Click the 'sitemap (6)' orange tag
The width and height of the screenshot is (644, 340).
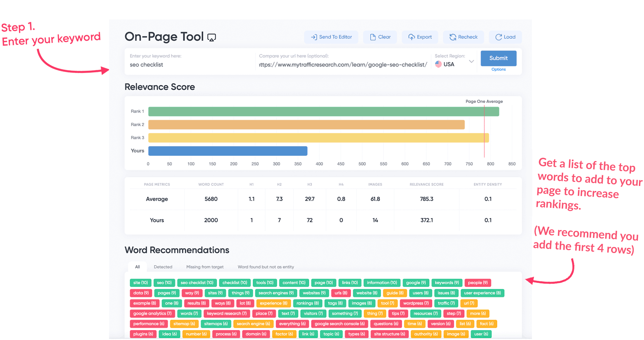[184, 324]
